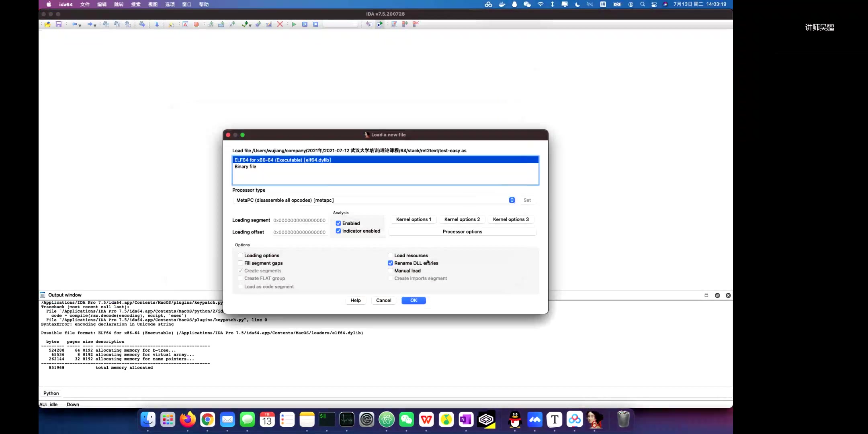Open the 搜索 menu in menu bar
868x434 pixels.
point(136,4)
